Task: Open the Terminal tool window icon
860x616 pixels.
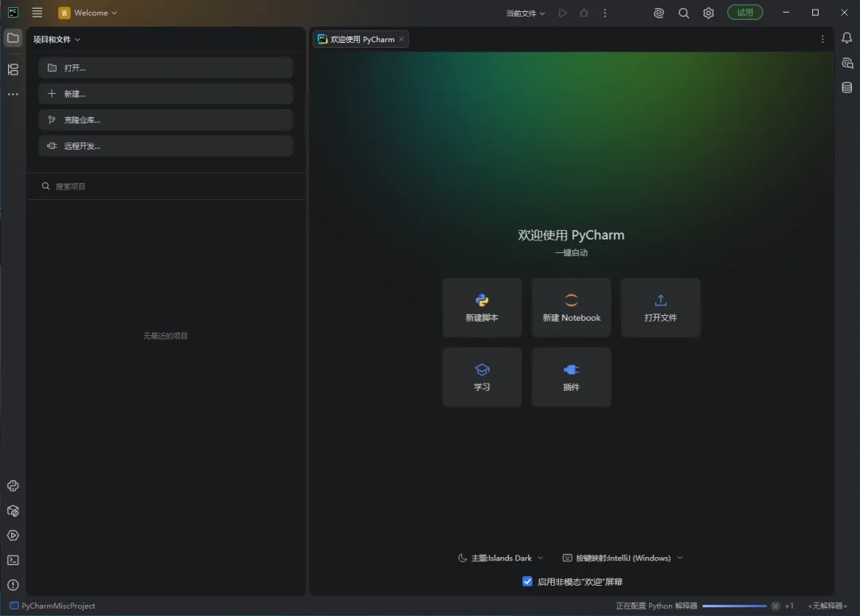Action: tap(14, 560)
